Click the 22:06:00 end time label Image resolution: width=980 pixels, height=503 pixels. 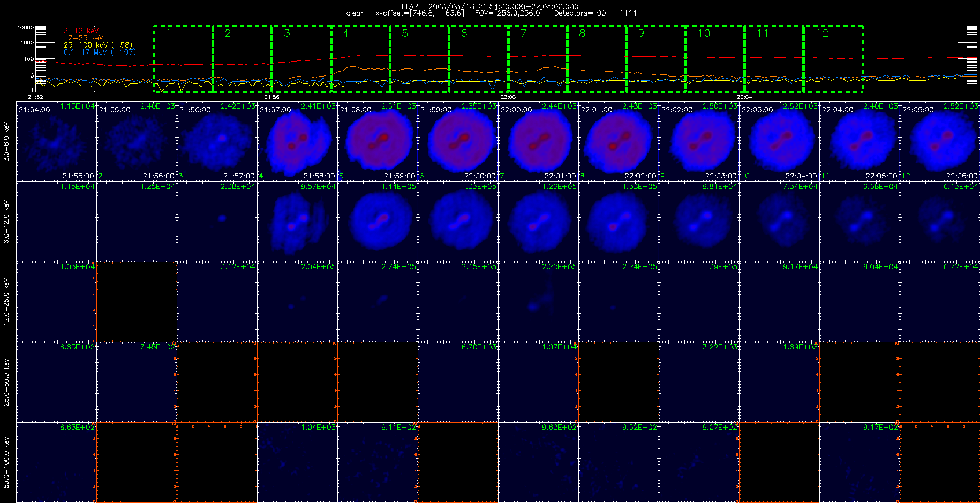962,176
